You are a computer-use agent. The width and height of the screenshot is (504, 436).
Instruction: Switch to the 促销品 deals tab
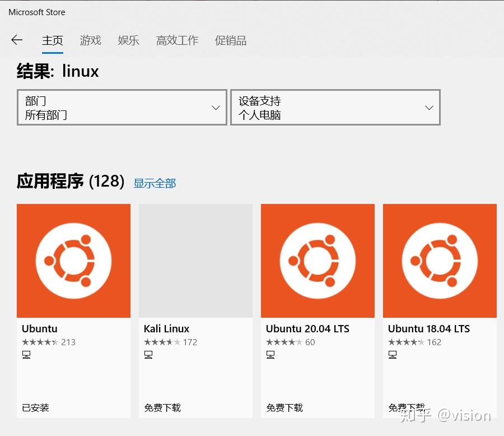click(231, 40)
